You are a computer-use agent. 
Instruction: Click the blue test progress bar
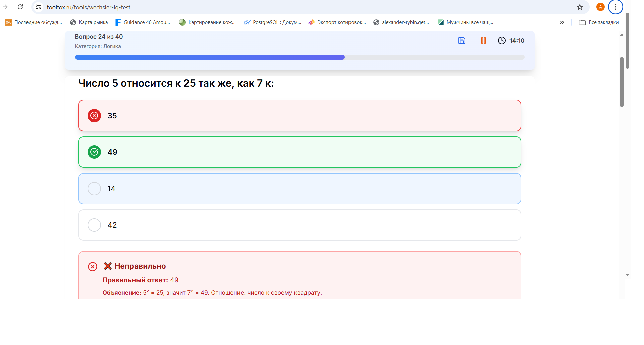(210, 57)
